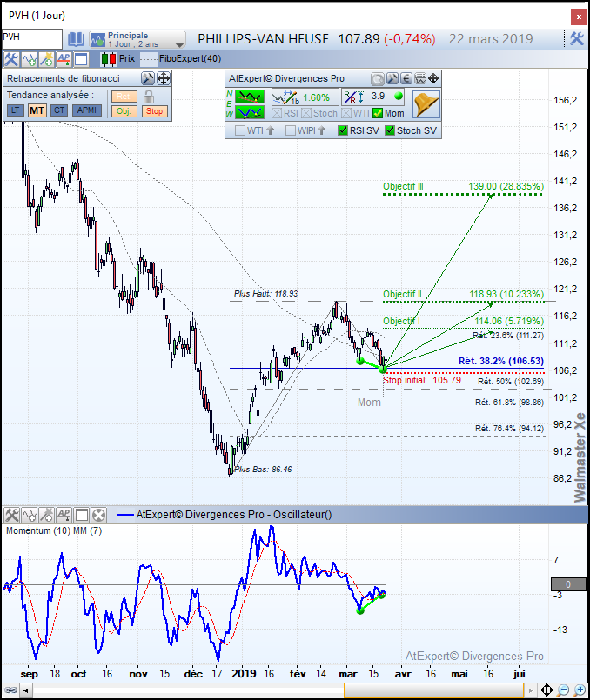Toggle oscillator panel window frame icon
Viewport: 590px width, 700px height.
tap(81, 515)
